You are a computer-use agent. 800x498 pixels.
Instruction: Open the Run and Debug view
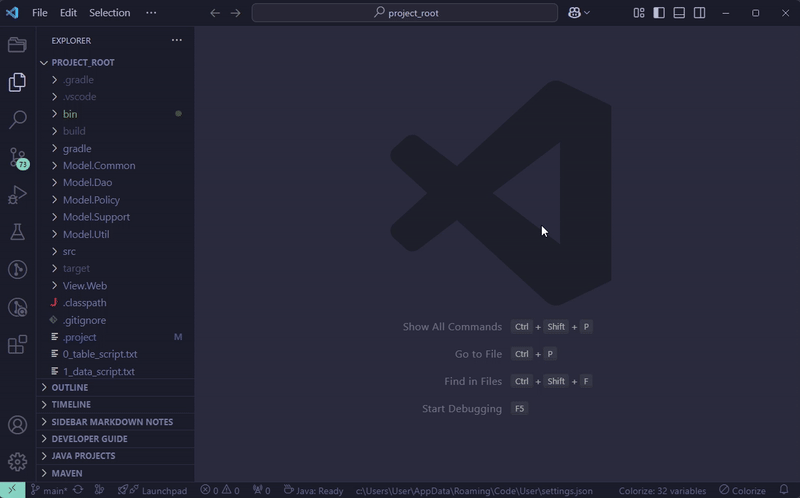pyautogui.click(x=17, y=195)
